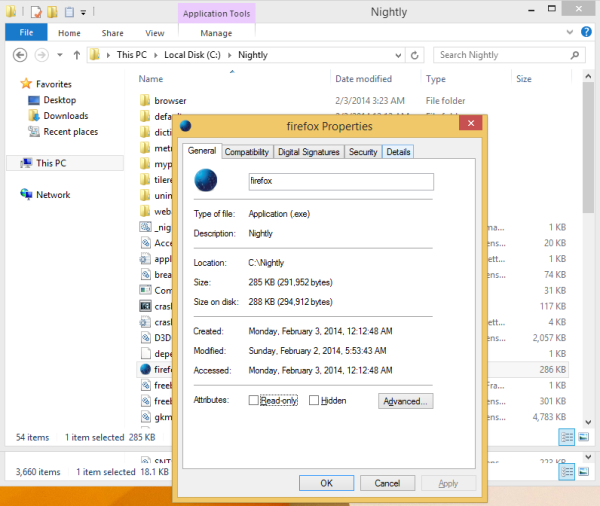Switch to the Compatibility tab
Image resolution: width=600 pixels, height=506 pixels.
pyautogui.click(x=247, y=152)
